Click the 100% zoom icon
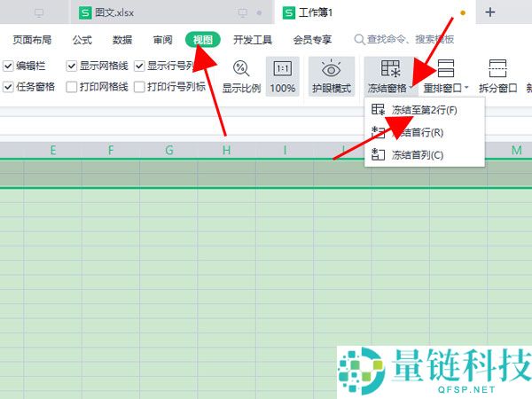532x399 pixels. (x=283, y=69)
